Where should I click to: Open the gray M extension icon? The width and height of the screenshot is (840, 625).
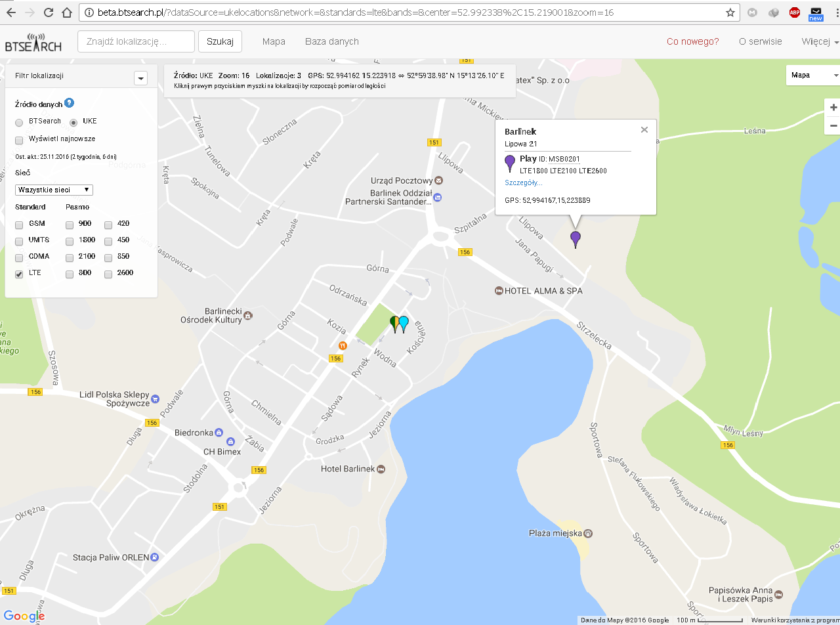(753, 12)
